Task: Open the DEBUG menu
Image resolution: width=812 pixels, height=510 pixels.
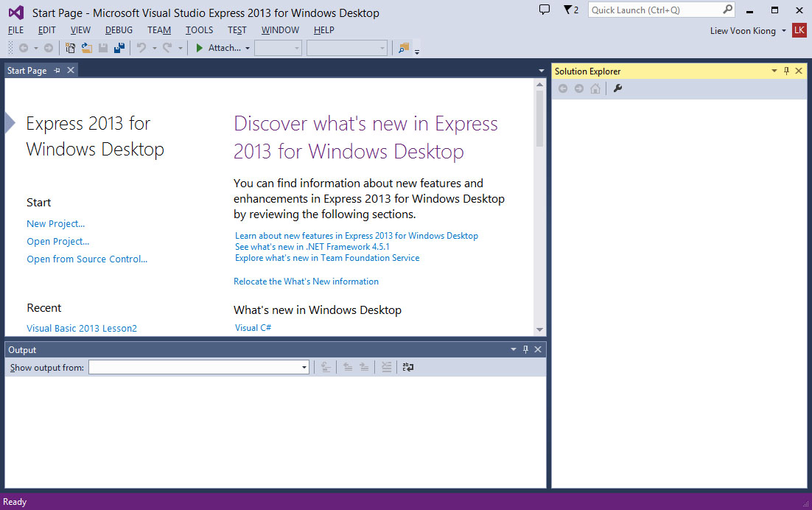Action: 119,30
